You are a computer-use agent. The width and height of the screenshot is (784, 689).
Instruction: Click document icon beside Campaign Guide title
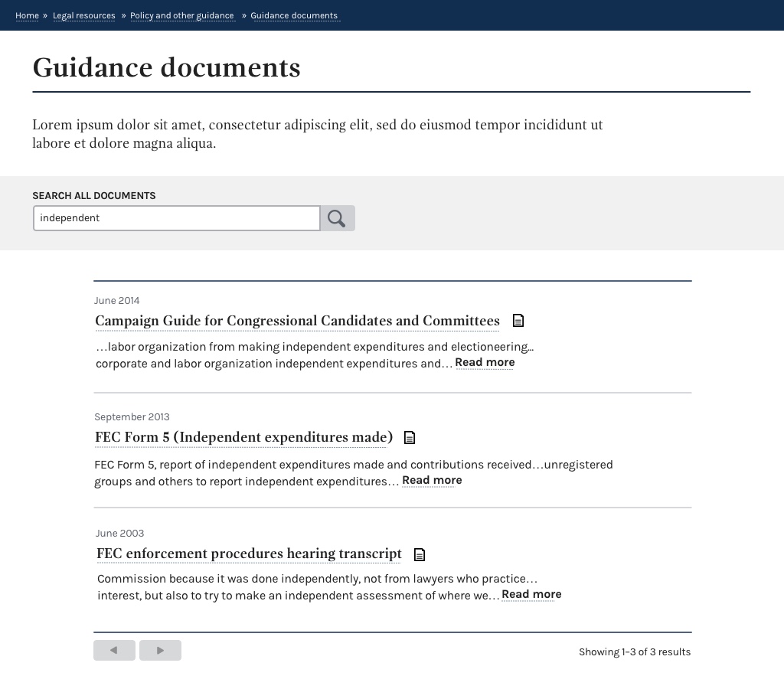tap(518, 321)
